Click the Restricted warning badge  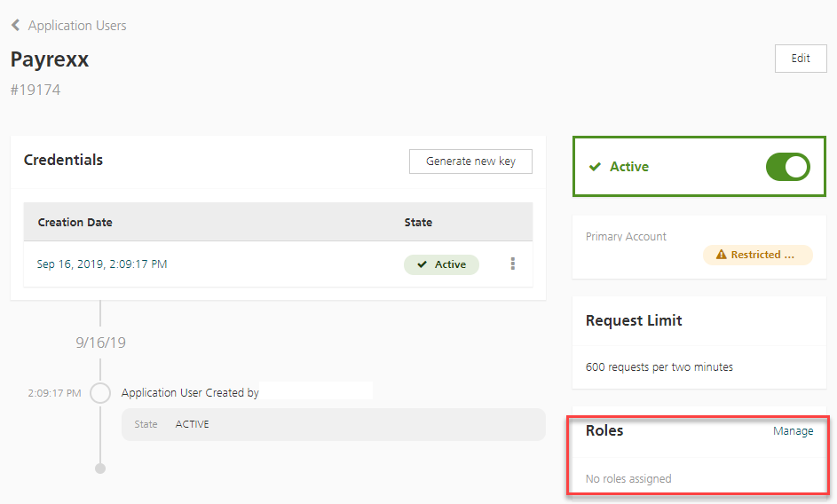click(757, 255)
